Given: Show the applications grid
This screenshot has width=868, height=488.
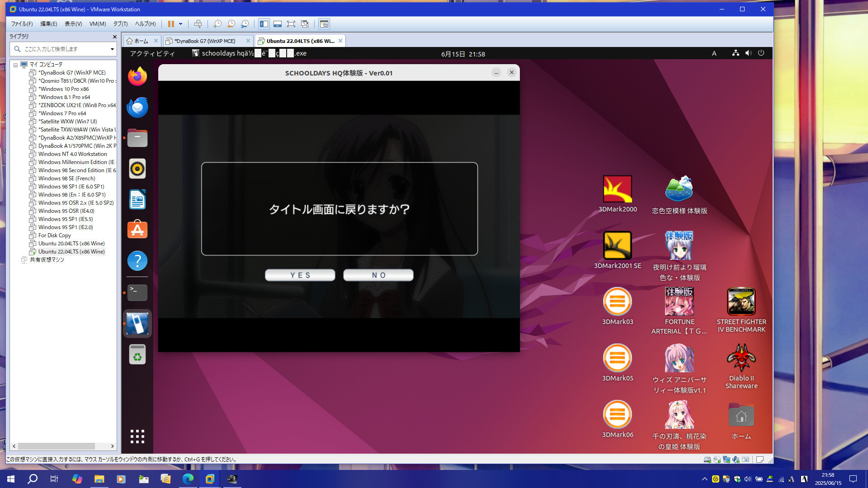Looking at the screenshot, I should (137, 436).
